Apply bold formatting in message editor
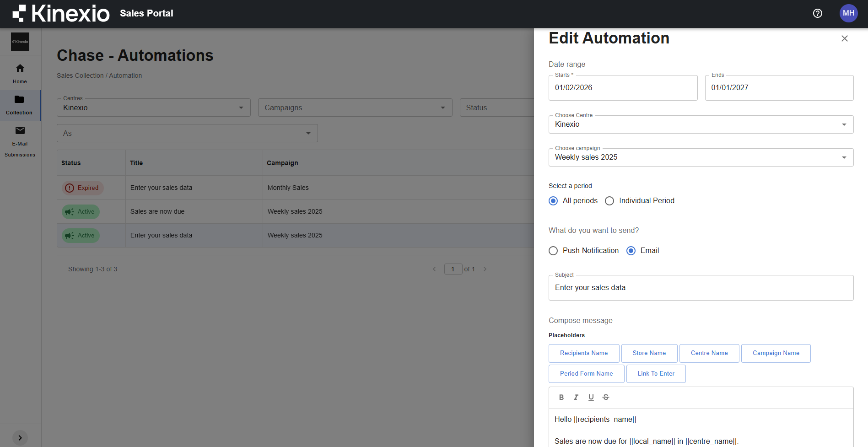Screen dimensions: 868x447 click(x=561, y=397)
